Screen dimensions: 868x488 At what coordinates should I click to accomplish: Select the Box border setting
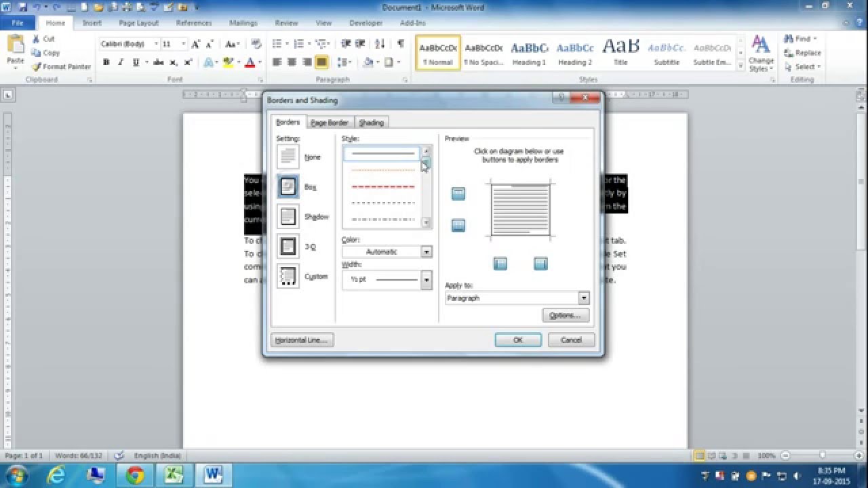click(x=288, y=186)
